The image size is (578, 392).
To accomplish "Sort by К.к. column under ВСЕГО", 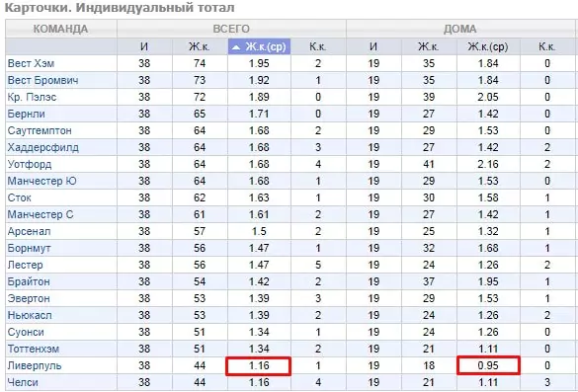I will (x=318, y=46).
